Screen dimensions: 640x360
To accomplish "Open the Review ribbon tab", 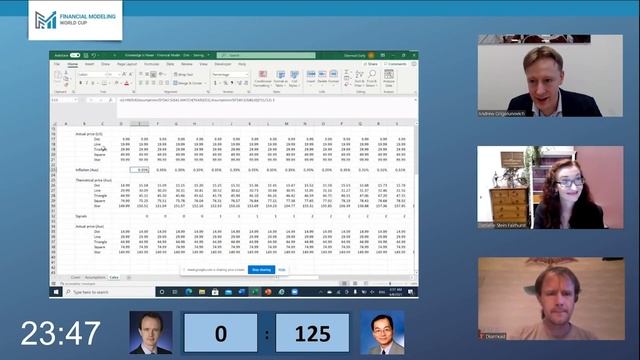I will pos(187,64).
